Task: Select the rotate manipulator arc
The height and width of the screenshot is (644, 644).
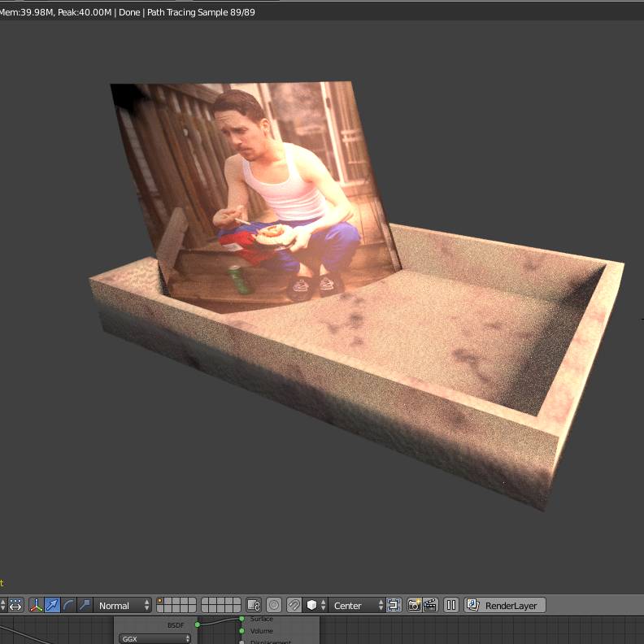Action: [68, 606]
